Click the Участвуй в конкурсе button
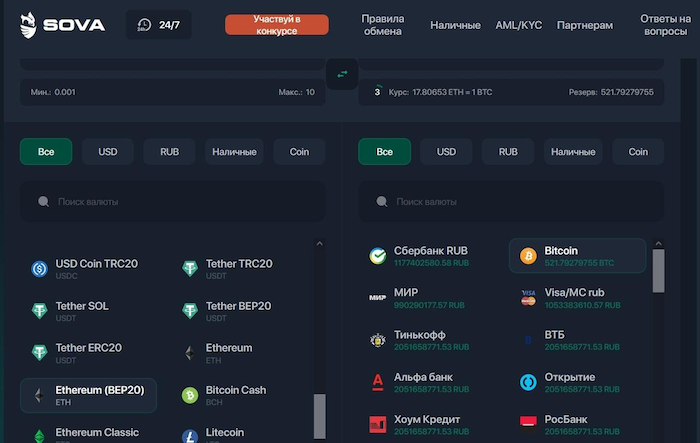 click(x=277, y=25)
